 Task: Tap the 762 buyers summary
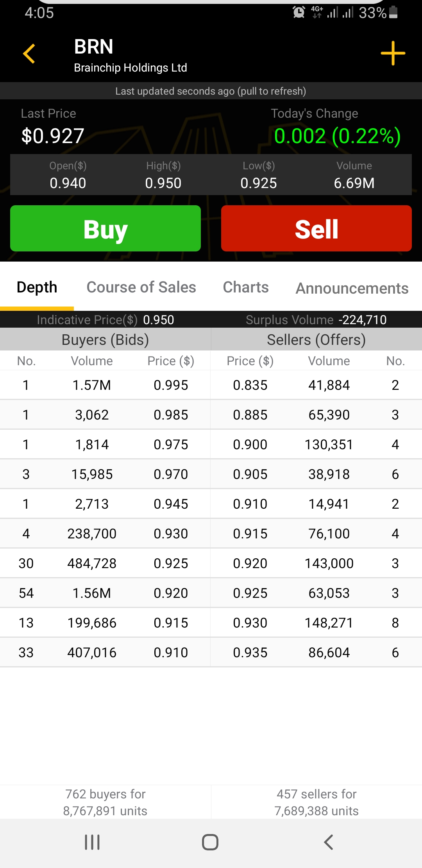click(105, 802)
